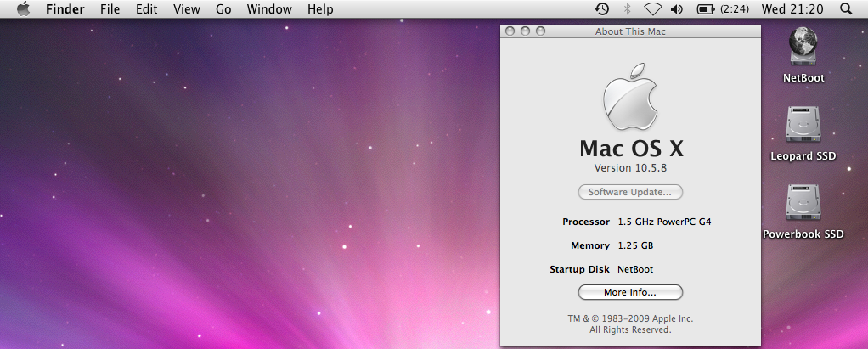Image resolution: width=868 pixels, height=349 pixels.
Task: Click the All Rights Reserved. text
Action: 630,329
